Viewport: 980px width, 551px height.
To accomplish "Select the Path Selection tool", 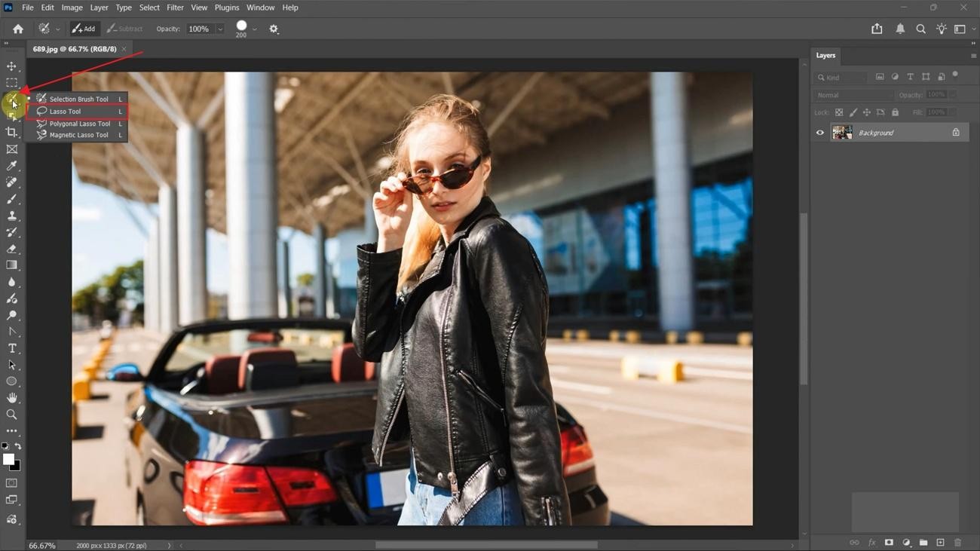I will click(x=11, y=365).
